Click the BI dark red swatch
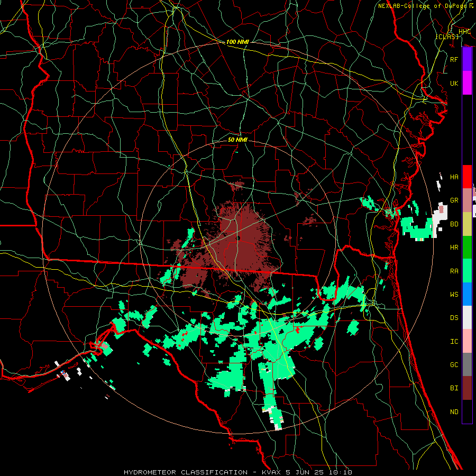This screenshot has height=476, width=476. (x=467, y=388)
